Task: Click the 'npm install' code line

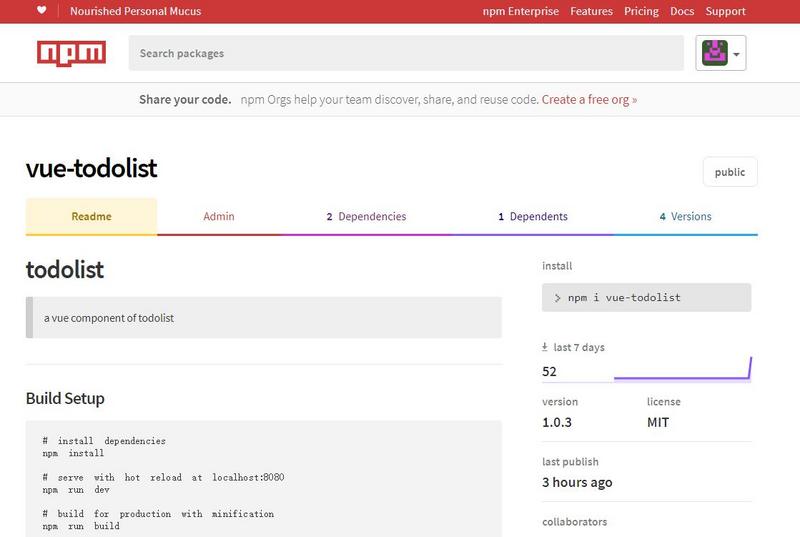Action: (x=73, y=453)
